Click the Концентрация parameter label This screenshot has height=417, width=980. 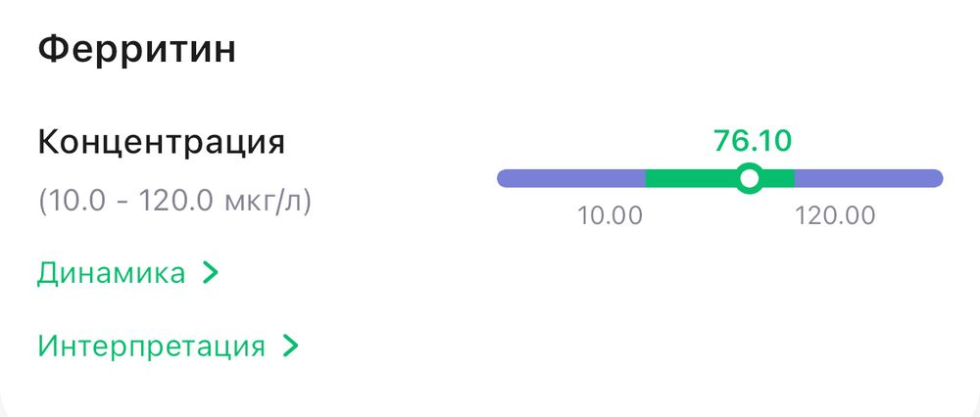click(x=162, y=143)
